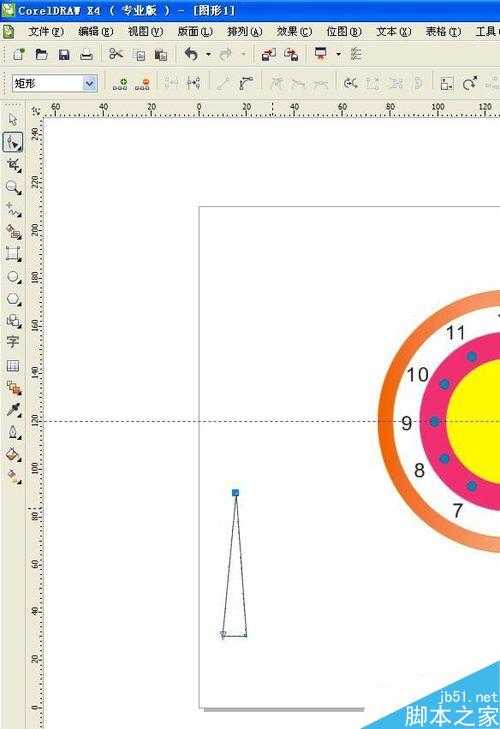Select the Text tool (字)
The height and width of the screenshot is (729, 500).
tap(13, 342)
